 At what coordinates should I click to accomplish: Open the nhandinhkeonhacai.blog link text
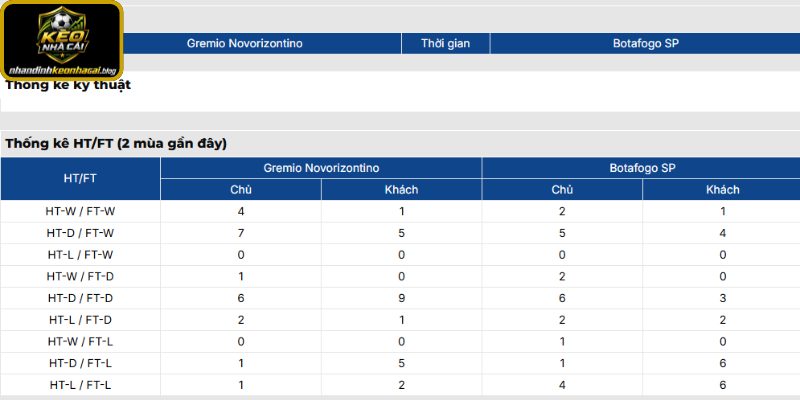point(62,70)
